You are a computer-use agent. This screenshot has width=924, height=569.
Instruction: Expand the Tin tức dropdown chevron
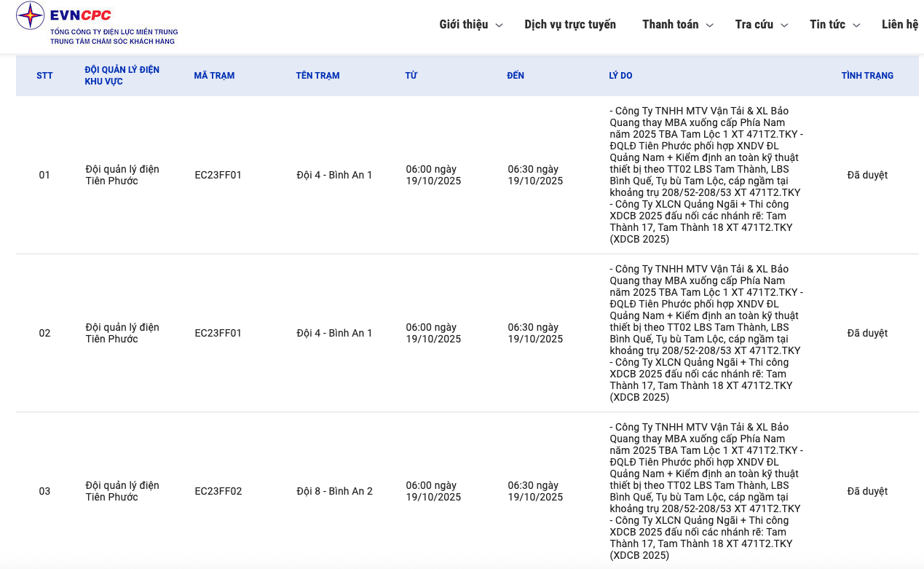[856, 25]
